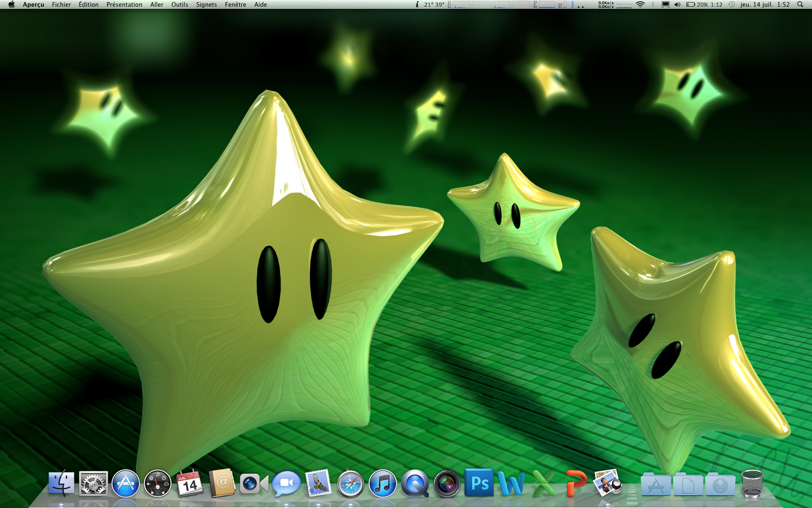The height and width of the screenshot is (508, 812).
Task: Click the date and time jeu. 14 juil.
Action: point(765,5)
